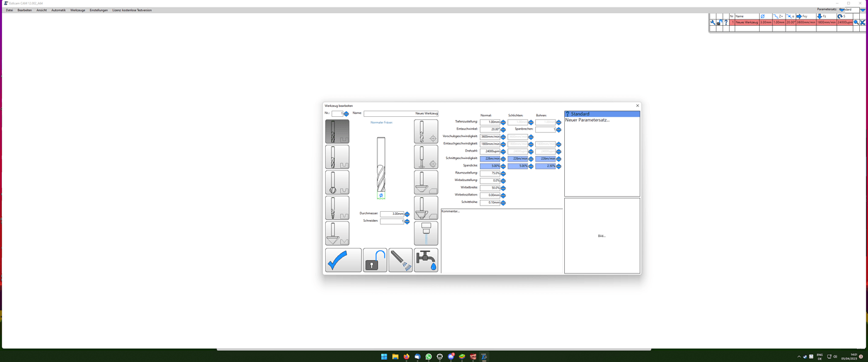Click the wrench icon in the tool table
Viewport: 868px width, 362px height.
(x=713, y=23)
